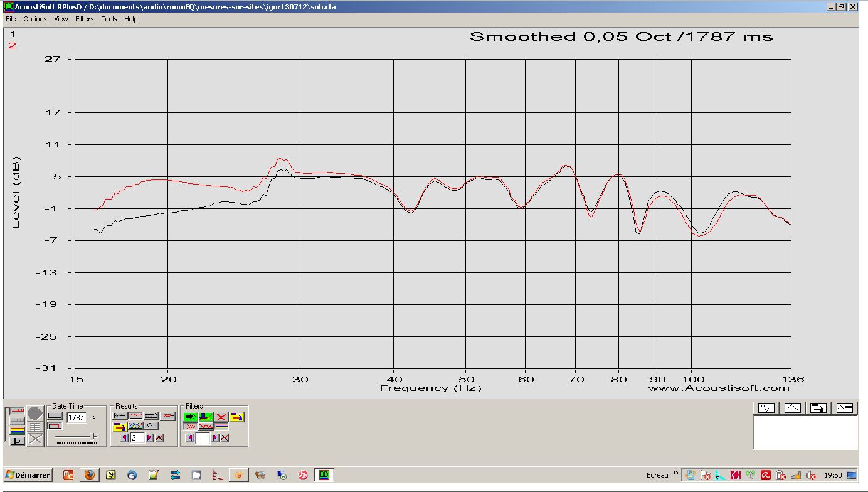
Task: Open Thunderbird from the taskbar
Action: [132, 475]
